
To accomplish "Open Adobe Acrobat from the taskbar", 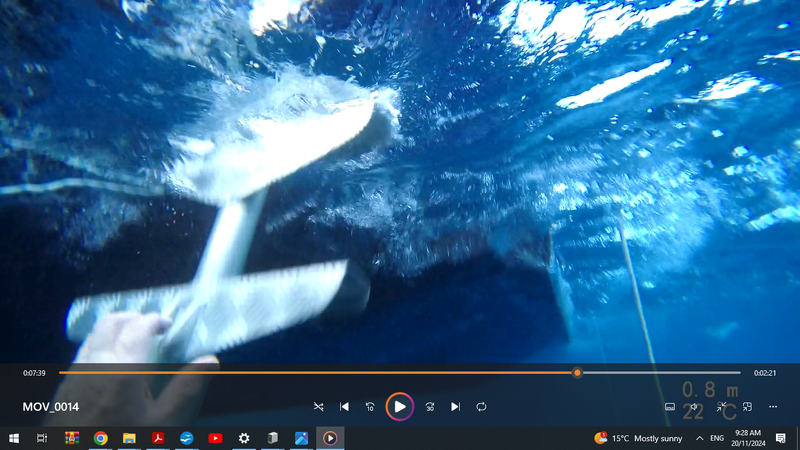I will coord(158,438).
